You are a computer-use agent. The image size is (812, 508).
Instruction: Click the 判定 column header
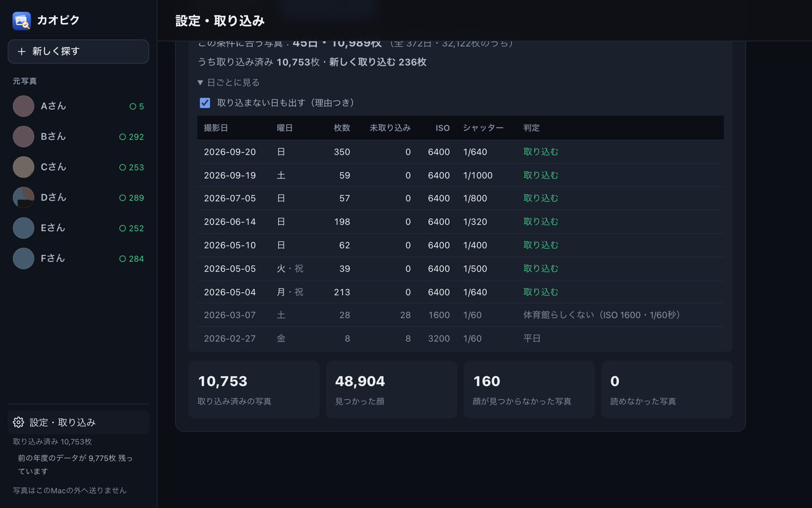(531, 128)
